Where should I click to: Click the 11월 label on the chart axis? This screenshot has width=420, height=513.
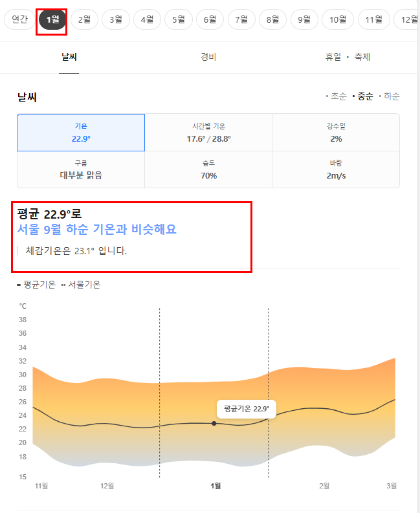[x=41, y=486]
